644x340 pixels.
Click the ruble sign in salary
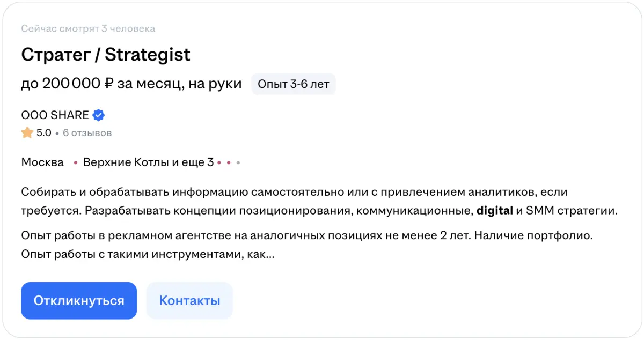tap(108, 84)
